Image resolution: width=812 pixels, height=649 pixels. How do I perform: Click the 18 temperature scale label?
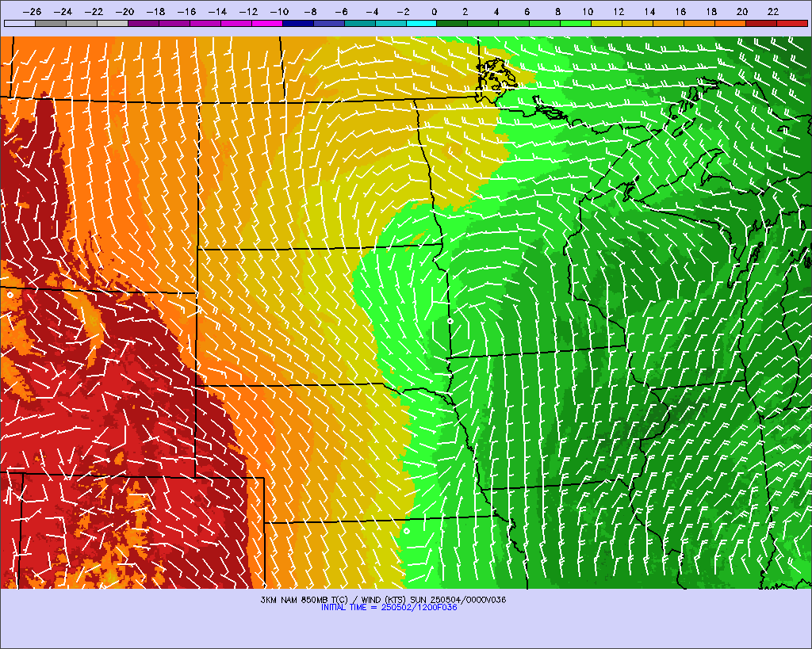coord(711,12)
